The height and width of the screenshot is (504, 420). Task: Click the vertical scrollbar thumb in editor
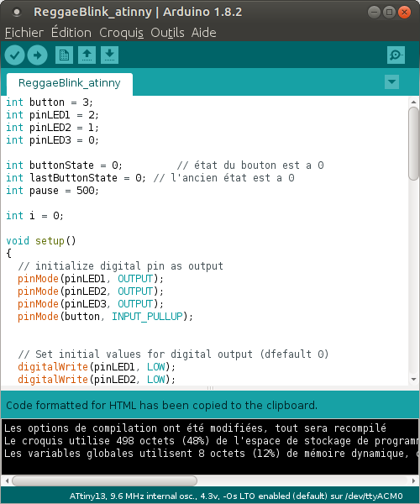point(413,144)
